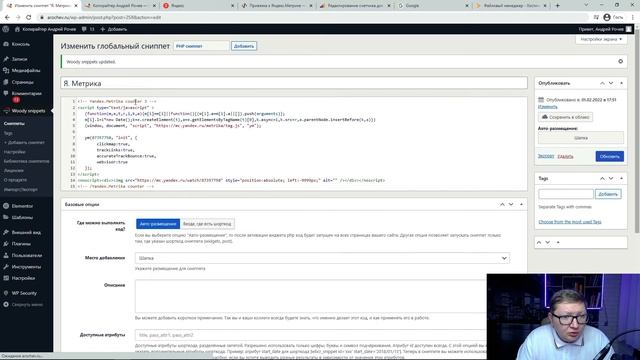Move Опубликовать panel up with arrow
640x360 pixels.
pos(602,83)
